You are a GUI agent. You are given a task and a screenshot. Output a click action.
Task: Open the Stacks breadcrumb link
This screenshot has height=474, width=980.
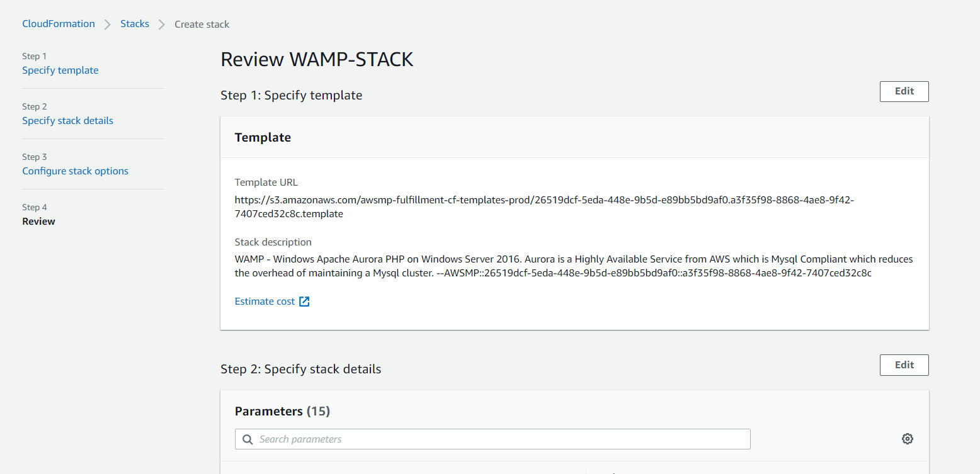point(135,24)
